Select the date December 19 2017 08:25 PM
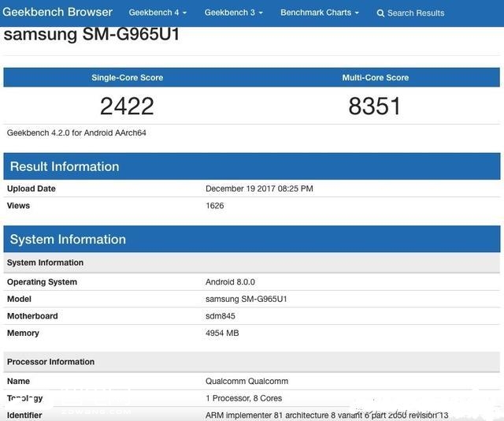Image resolution: width=504 pixels, height=421 pixels. pos(259,188)
